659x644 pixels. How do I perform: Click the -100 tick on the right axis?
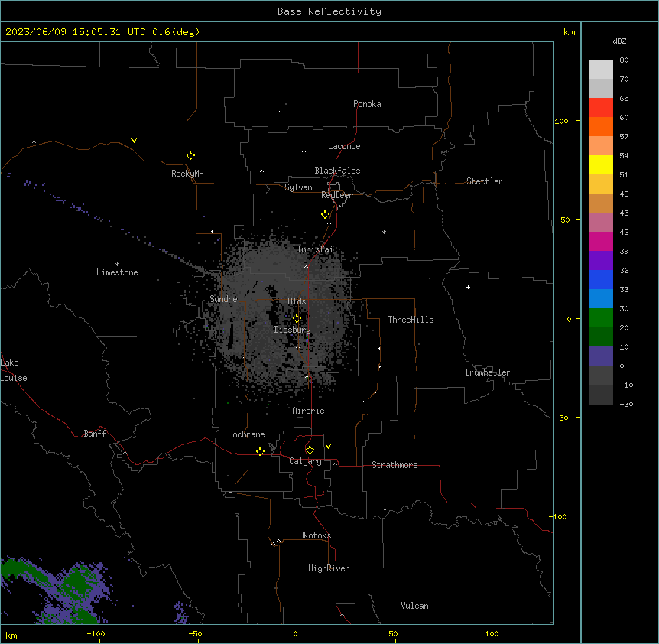559,516
